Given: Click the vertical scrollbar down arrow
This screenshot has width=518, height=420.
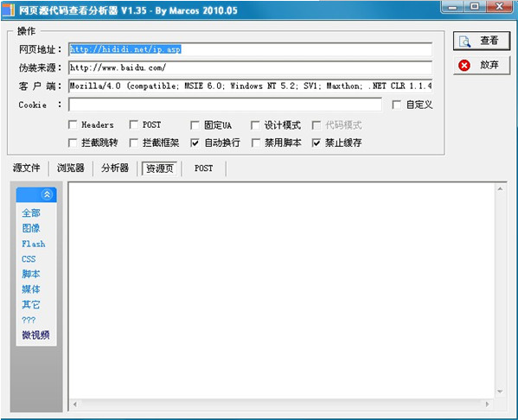Looking at the screenshot, I should (x=500, y=391).
